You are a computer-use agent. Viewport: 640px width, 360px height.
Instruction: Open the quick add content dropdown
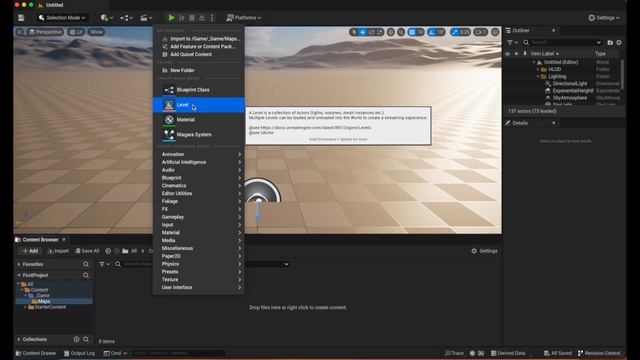coord(107,18)
